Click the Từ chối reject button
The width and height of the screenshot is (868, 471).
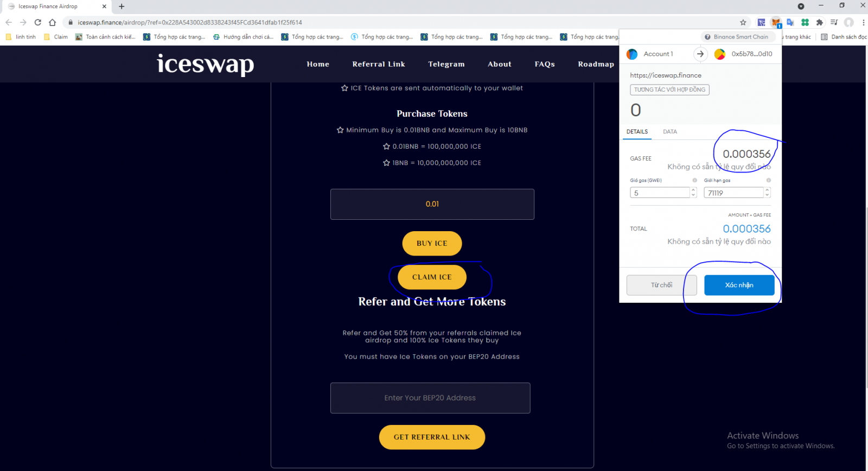pos(662,285)
